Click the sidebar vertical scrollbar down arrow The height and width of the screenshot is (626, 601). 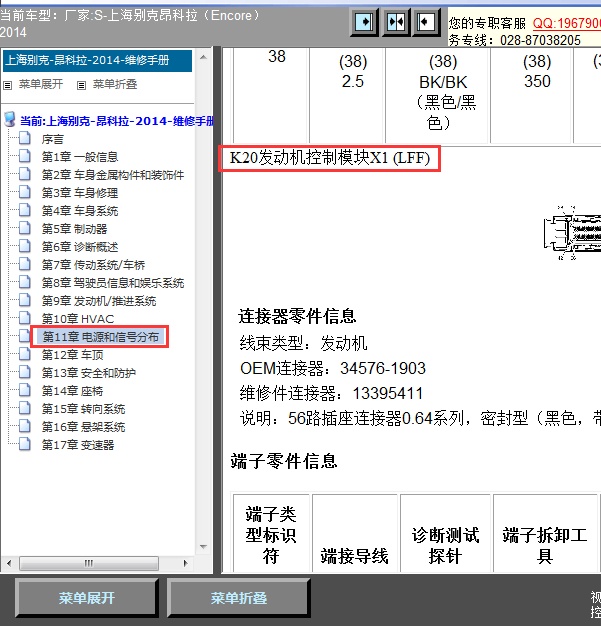click(x=203, y=547)
